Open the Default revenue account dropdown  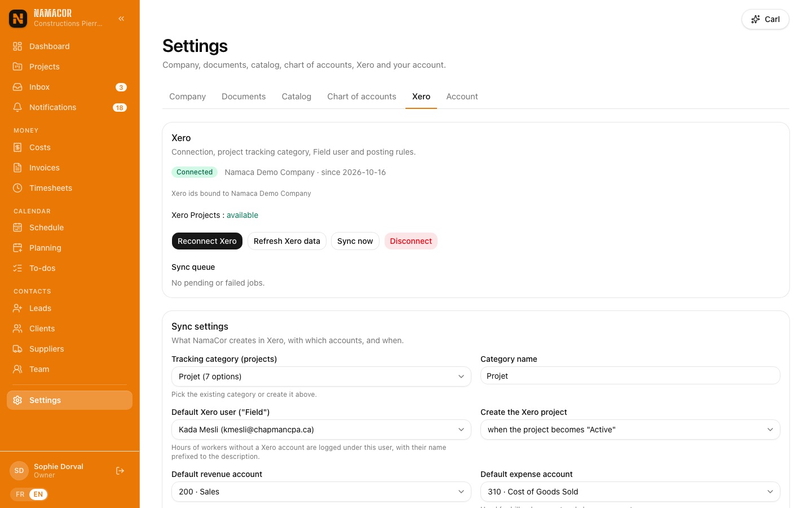click(321, 492)
